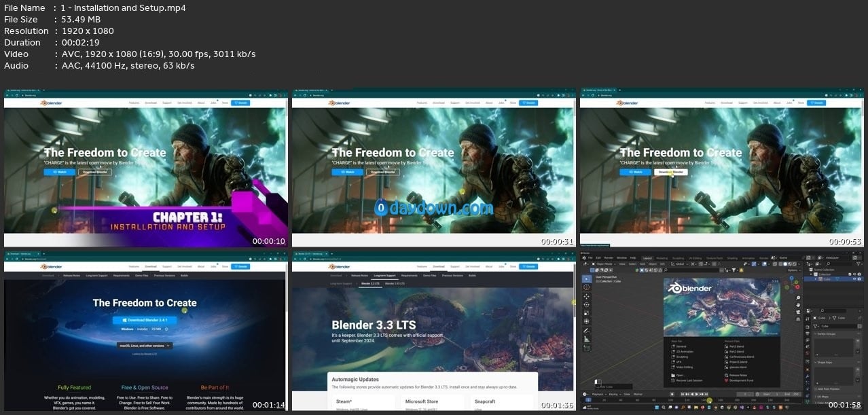Select the Move tool in Blender's viewport toolbar
This screenshot has width=868, height=415.
(x=586, y=296)
